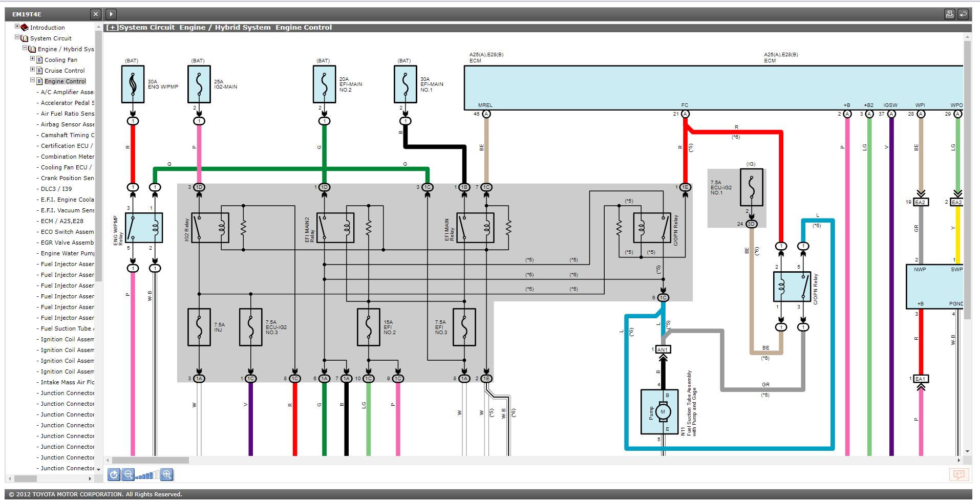Print the wiring diagram
Image resolution: width=980 pixels, height=503 pixels.
coord(950,14)
